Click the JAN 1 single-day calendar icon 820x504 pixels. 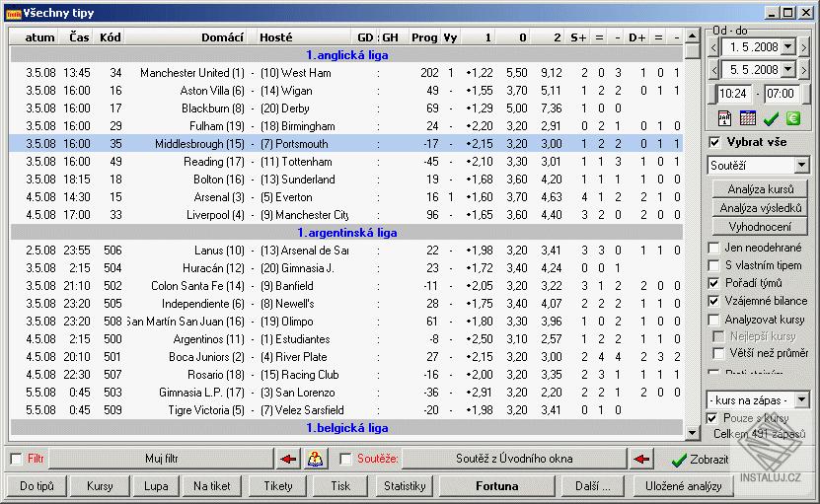click(725, 118)
